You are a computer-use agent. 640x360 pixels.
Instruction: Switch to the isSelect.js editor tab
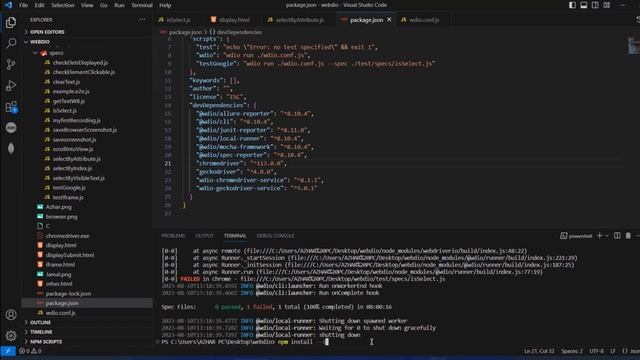tap(178, 20)
